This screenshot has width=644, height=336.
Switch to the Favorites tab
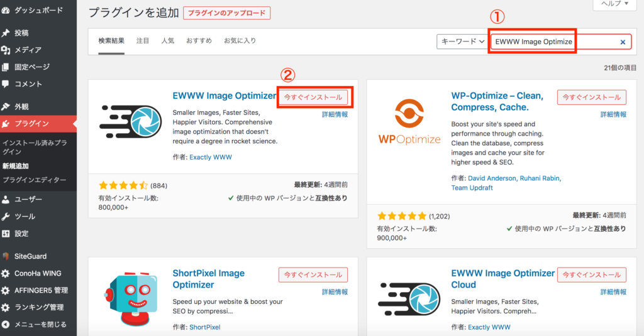[240, 41]
